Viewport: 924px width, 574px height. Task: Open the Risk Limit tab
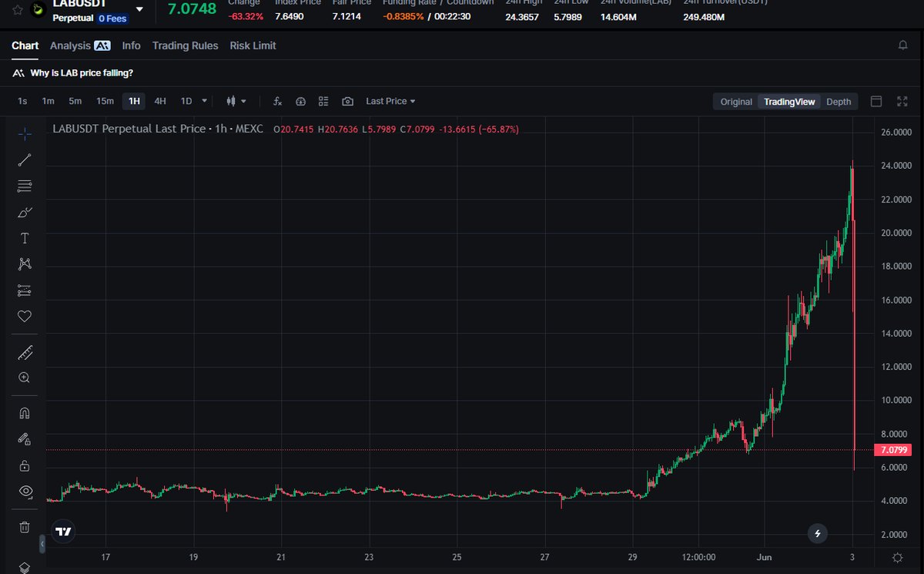tap(253, 45)
